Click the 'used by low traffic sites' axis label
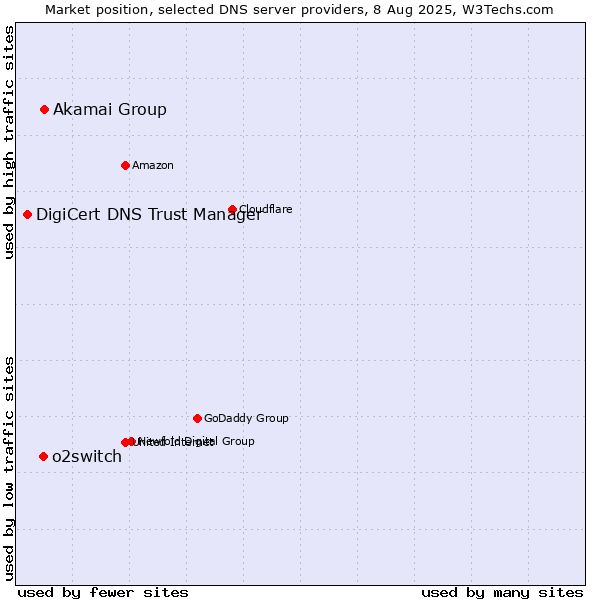The height and width of the screenshot is (600, 600). click(x=9, y=469)
